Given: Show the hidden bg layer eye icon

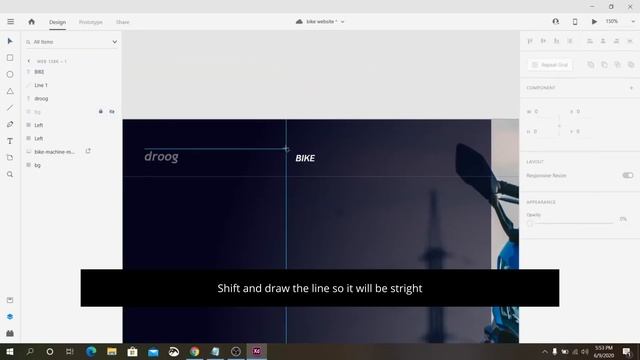Looking at the screenshot, I should tap(112, 111).
